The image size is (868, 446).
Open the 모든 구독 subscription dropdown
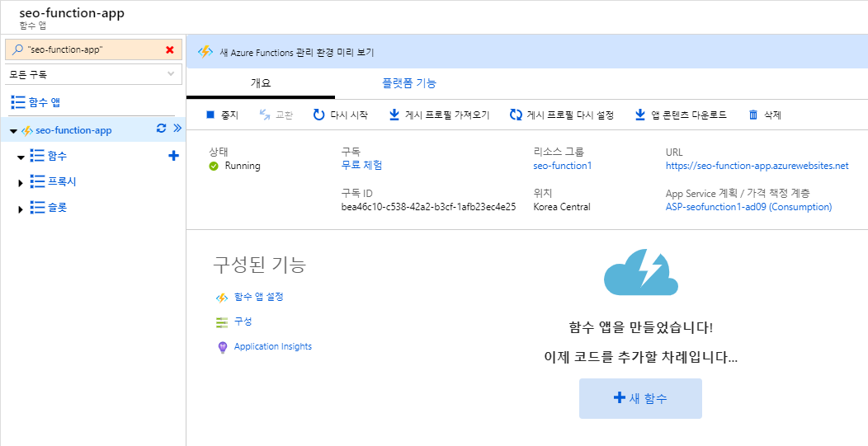pos(93,74)
